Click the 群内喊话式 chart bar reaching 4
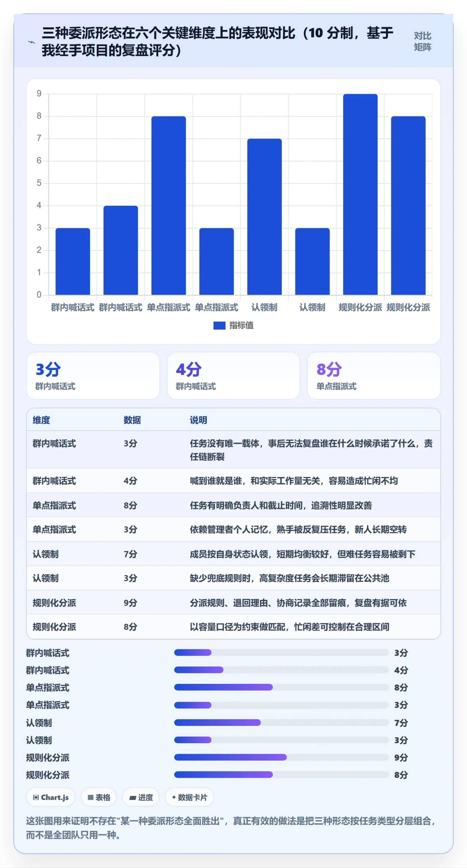The height and width of the screenshot is (868, 467). (x=121, y=250)
